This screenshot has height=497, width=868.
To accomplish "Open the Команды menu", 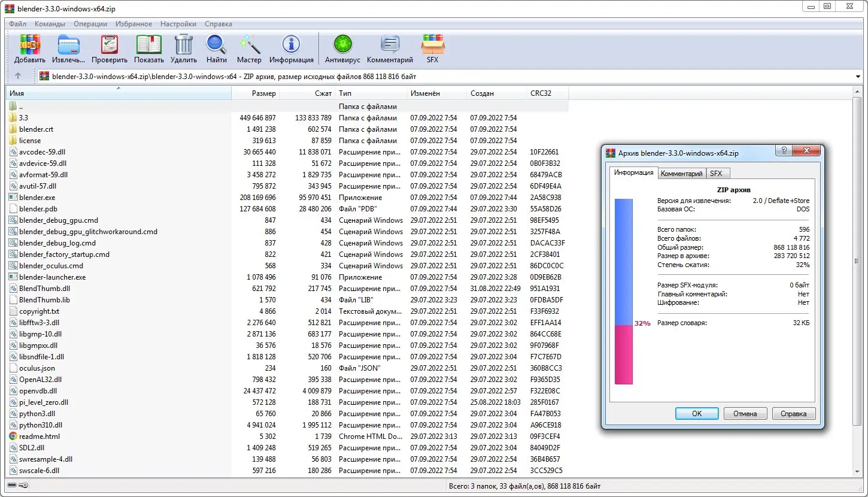I will click(x=50, y=24).
